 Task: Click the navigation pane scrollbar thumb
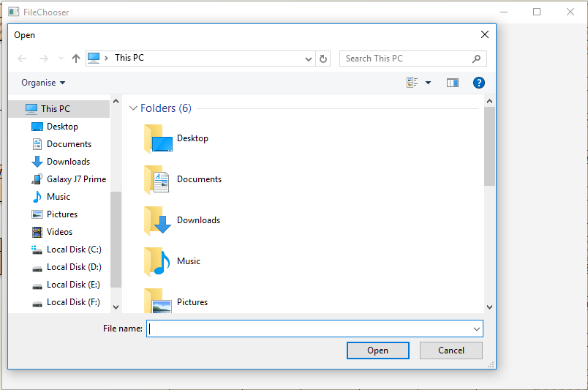116,239
